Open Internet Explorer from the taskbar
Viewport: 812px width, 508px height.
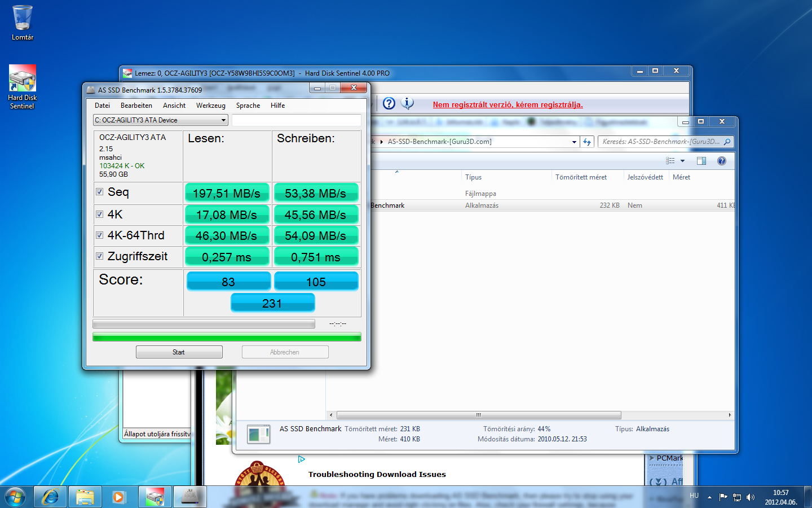51,497
